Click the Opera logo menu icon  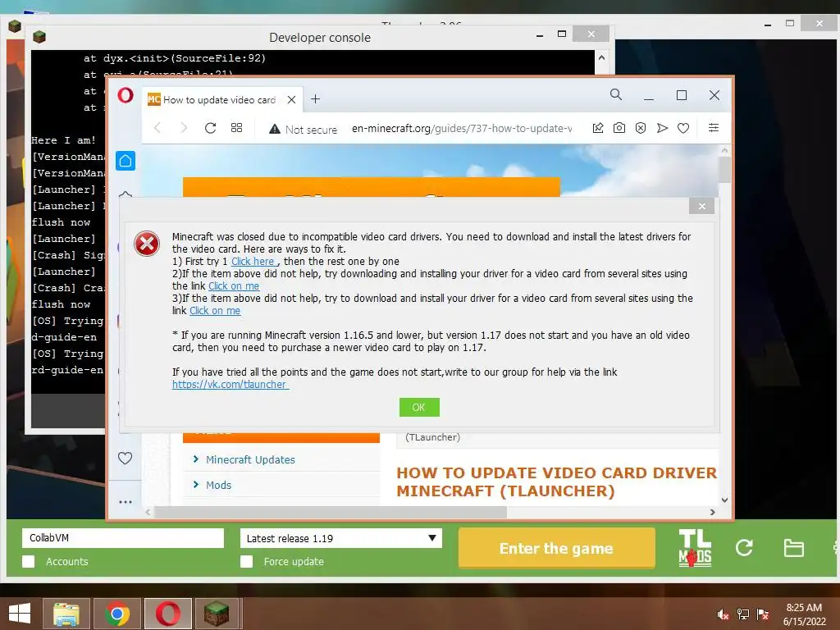click(126, 96)
